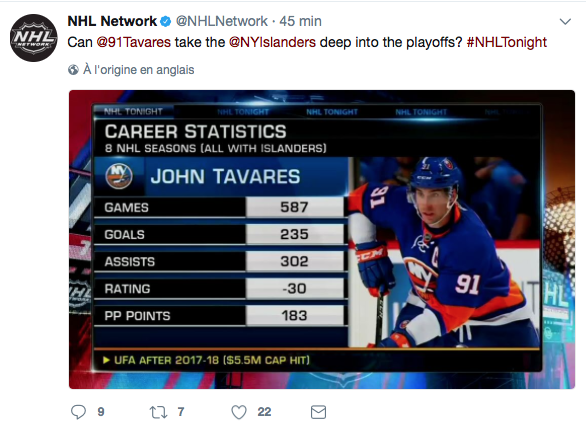
Task: Click the verified badge next to NHL Network
Action: pyautogui.click(x=166, y=22)
